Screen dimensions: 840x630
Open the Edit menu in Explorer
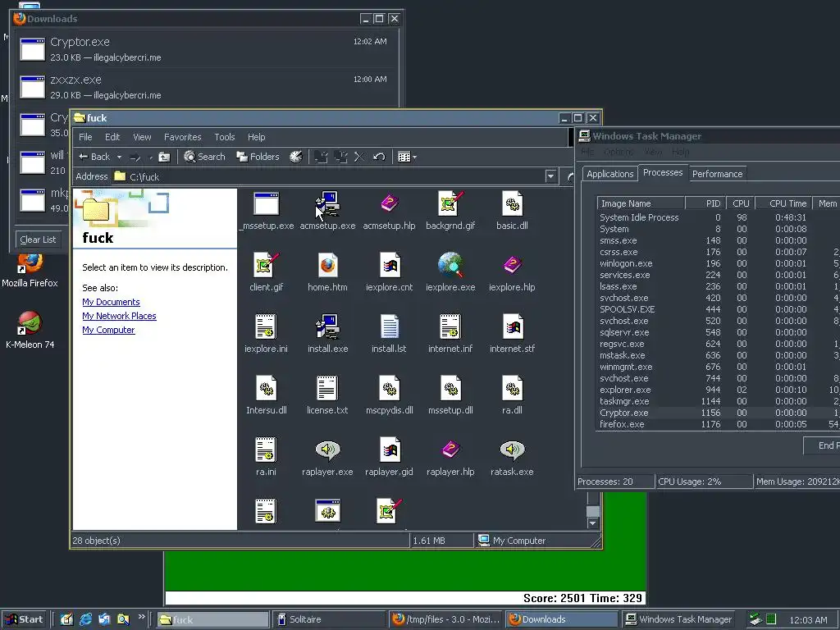tap(112, 137)
